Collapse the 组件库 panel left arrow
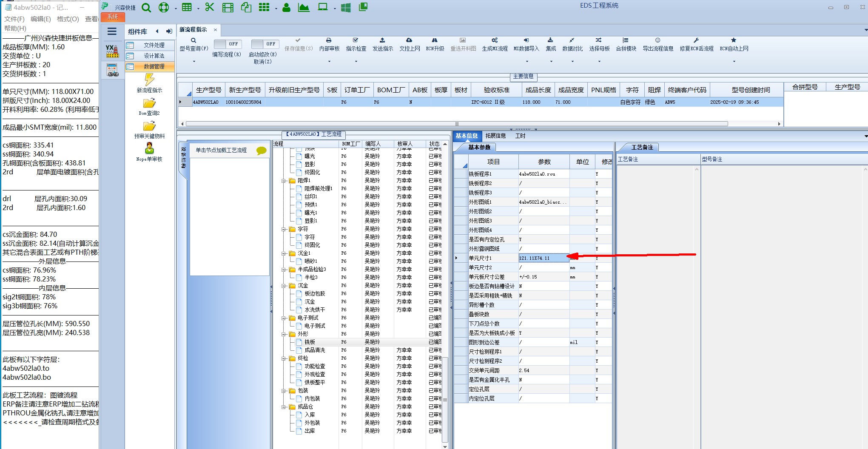 coord(157,31)
